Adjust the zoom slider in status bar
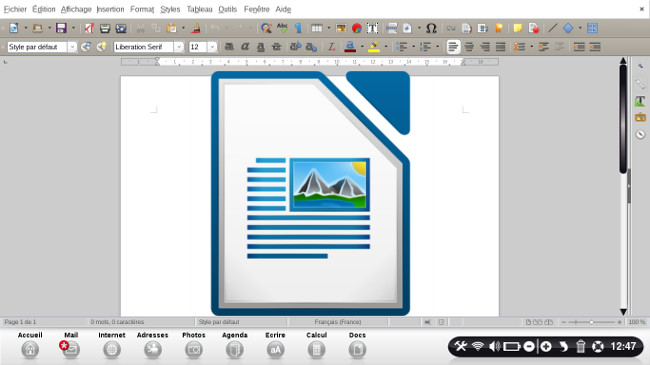Screen dimensions: 650x365 pyautogui.click(x=592, y=322)
